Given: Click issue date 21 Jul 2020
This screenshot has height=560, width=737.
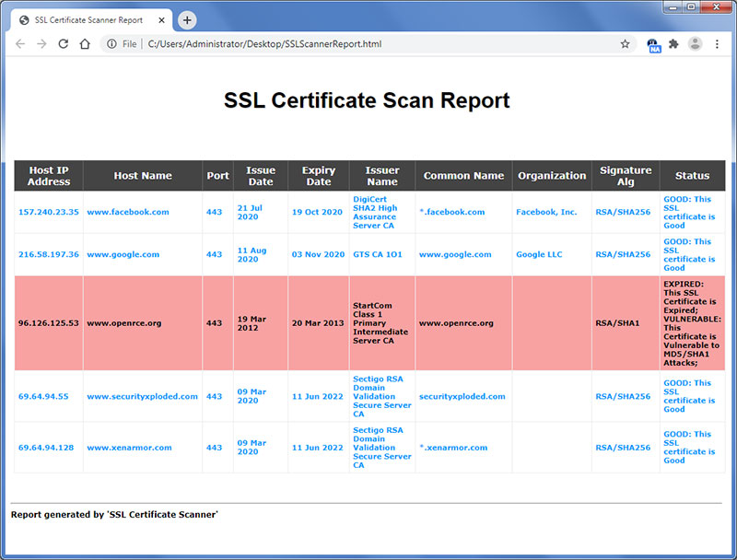Looking at the screenshot, I should click(x=250, y=213).
